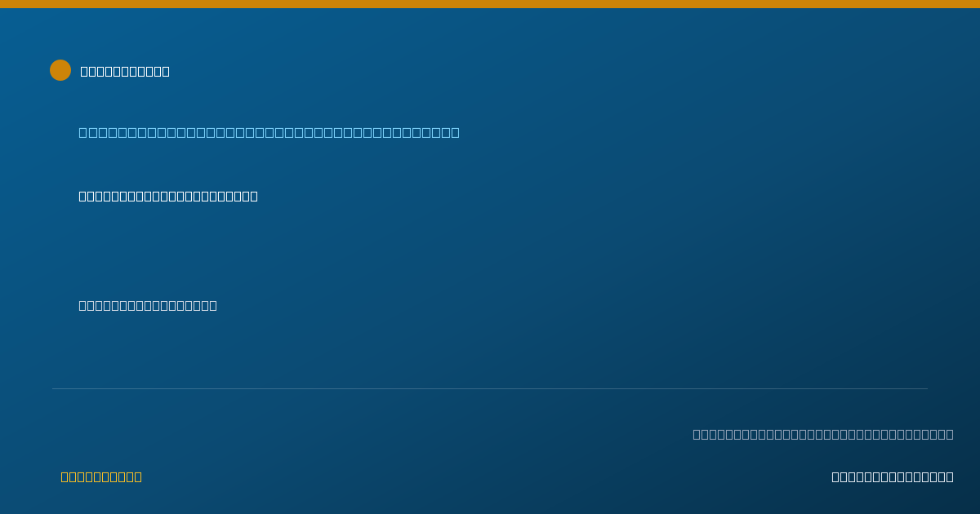Open the yellow-orange footer text link

101,476
